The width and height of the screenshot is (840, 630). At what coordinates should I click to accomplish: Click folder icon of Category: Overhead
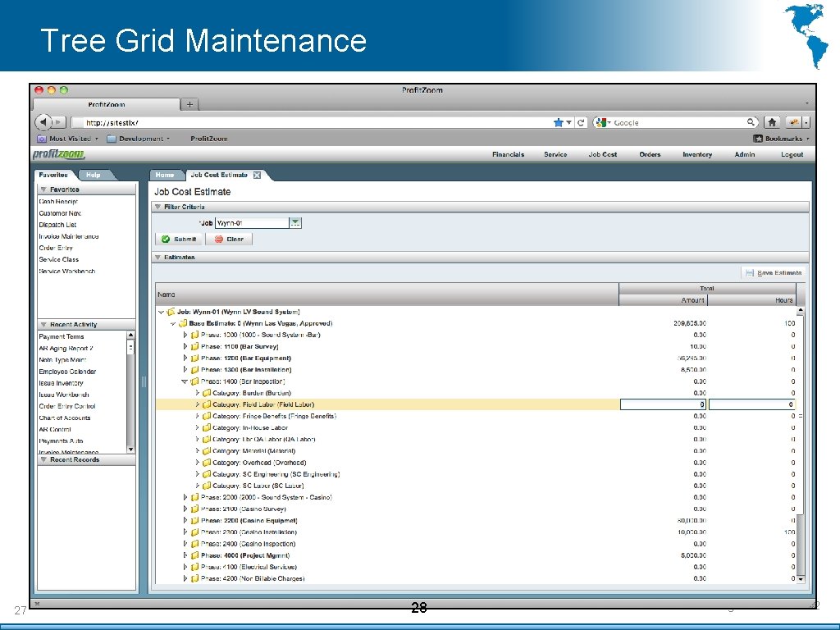click(x=207, y=463)
